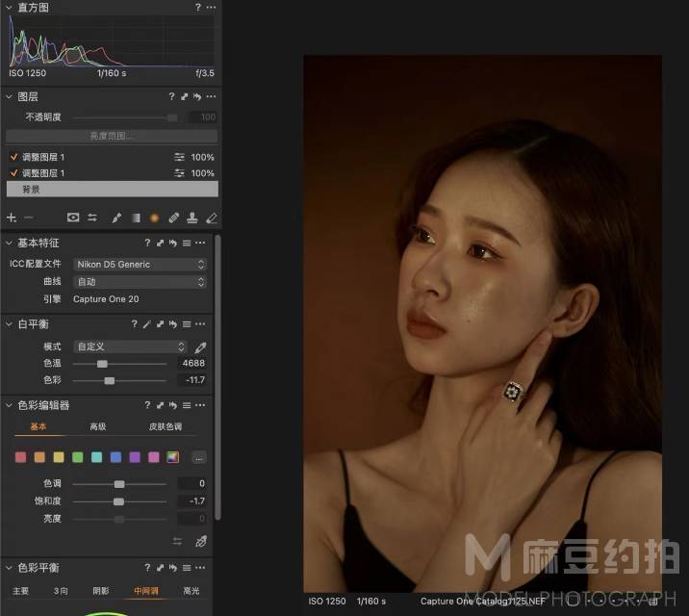Toggle the mask visibility eye icon
Image resolution: width=689 pixels, height=616 pixels.
click(73, 218)
